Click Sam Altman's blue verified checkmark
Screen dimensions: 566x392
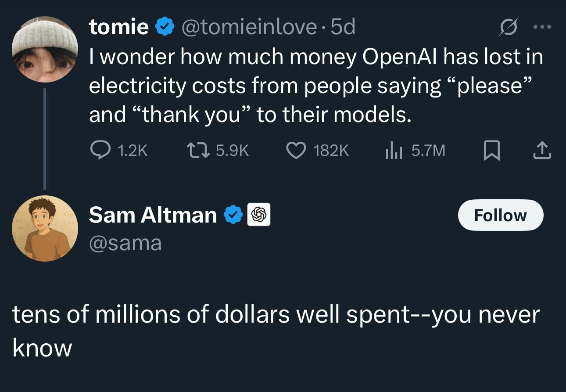click(x=233, y=215)
